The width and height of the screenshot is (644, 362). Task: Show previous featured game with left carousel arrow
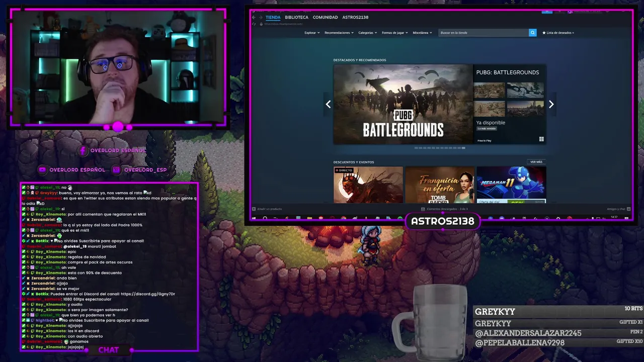click(x=328, y=105)
